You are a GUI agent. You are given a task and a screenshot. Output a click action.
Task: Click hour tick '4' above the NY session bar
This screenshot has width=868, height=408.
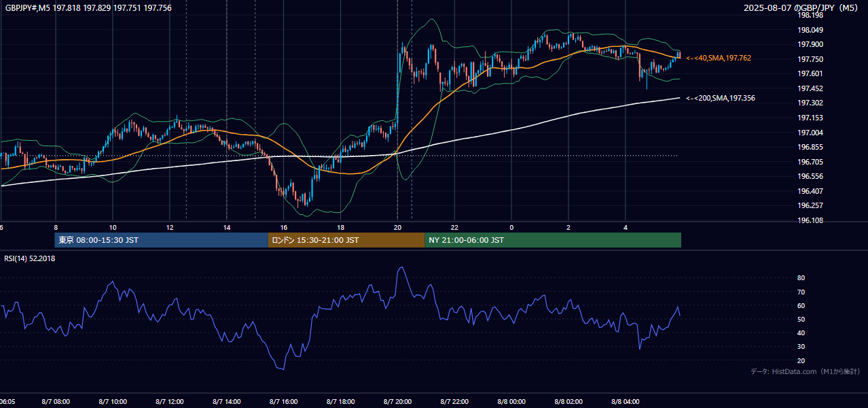click(626, 227)
